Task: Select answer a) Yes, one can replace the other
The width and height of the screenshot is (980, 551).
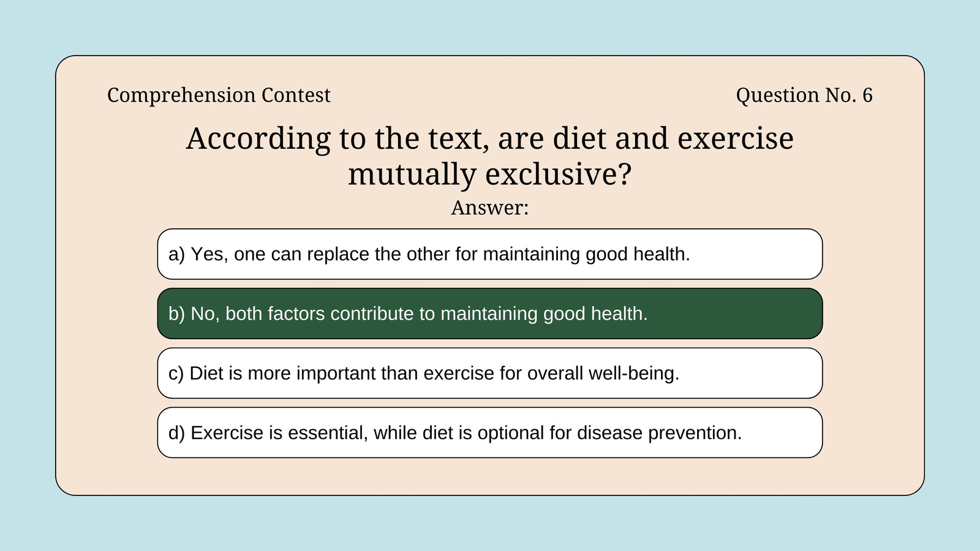Action: pos(490,254)
